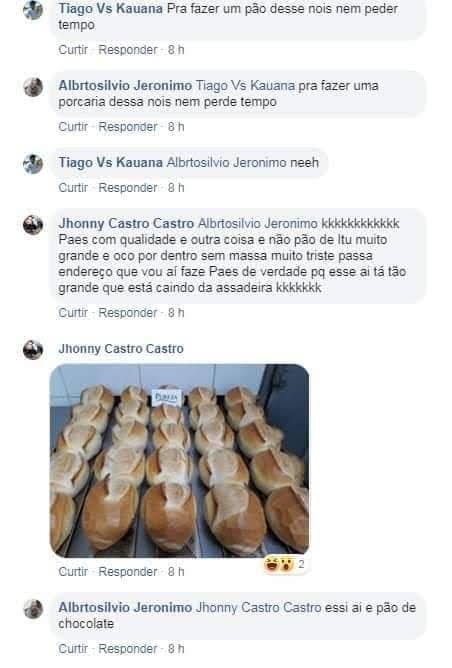Responder to the 'pão de chocolate' comment

pos(128,649)
